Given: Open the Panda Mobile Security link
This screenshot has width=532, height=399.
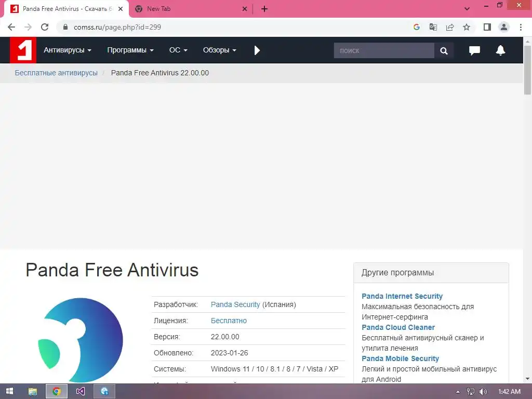Looking at the screenshot, I should (x=400, y=358).
